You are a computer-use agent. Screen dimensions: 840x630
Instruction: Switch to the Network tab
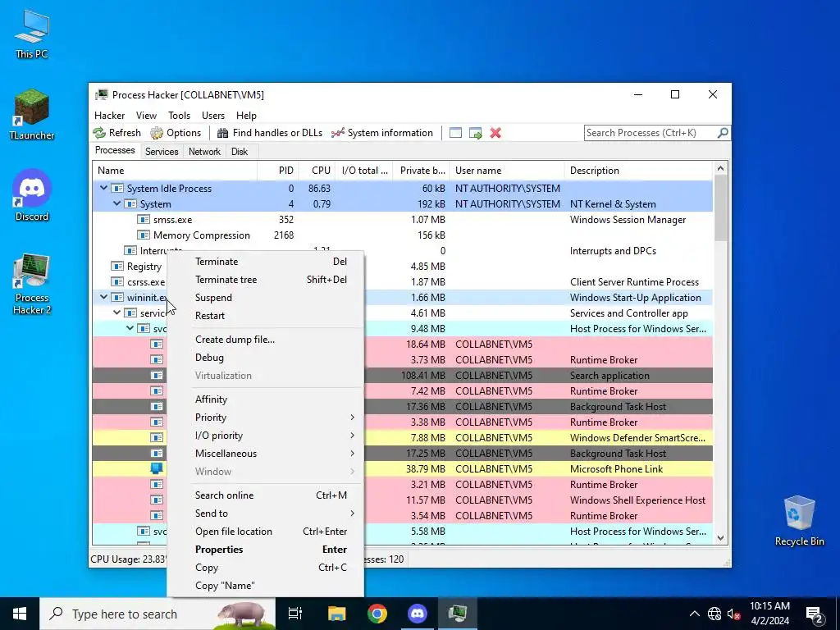[x=204, y=152]
